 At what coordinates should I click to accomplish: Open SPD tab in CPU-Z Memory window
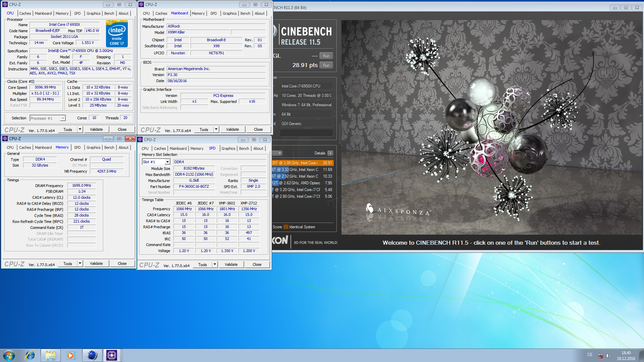pos(77,147)
